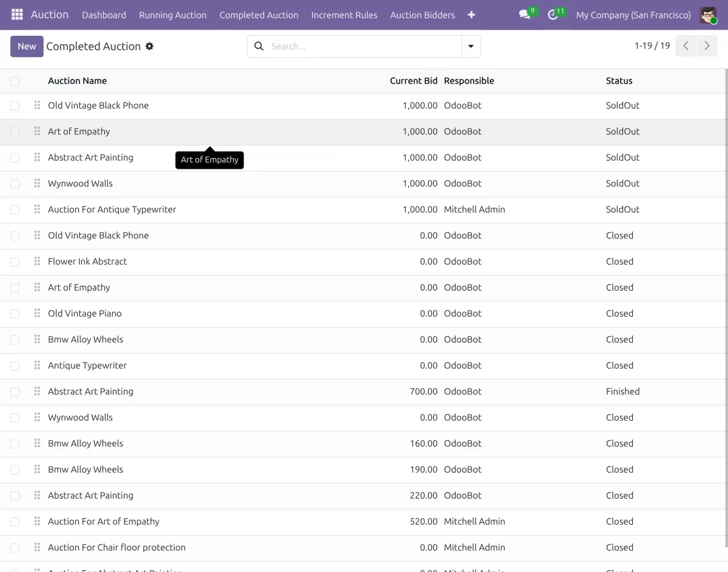Open the Antique Typewriter auction
Viewport: 728px width, 572px height.
[87, 365]
